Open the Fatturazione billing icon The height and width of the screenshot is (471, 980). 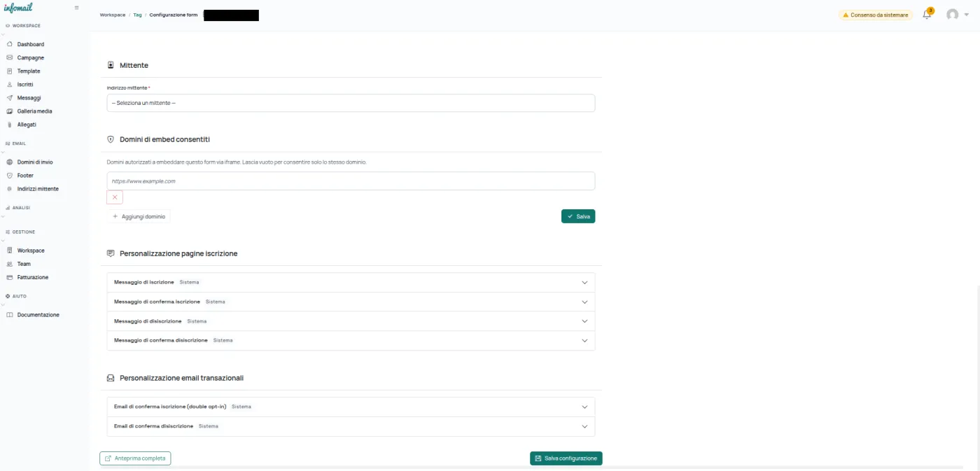pos(10,277)
